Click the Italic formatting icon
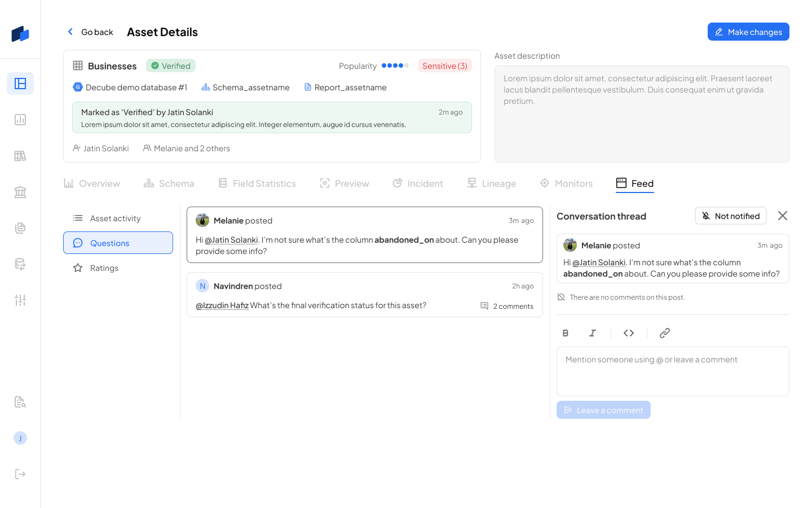This screenshot has height=508, width=812. click(x=593, y=333)
